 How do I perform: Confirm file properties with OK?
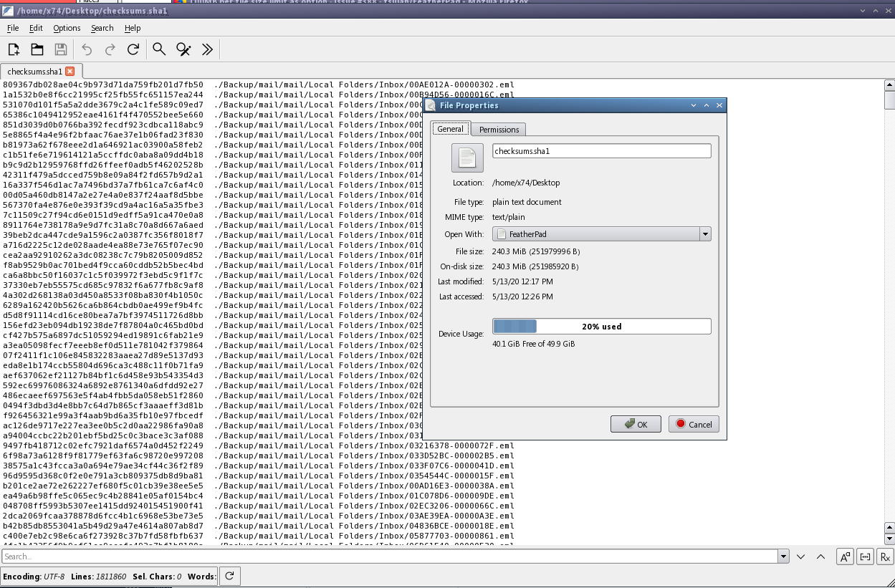(x=635, y=423)
